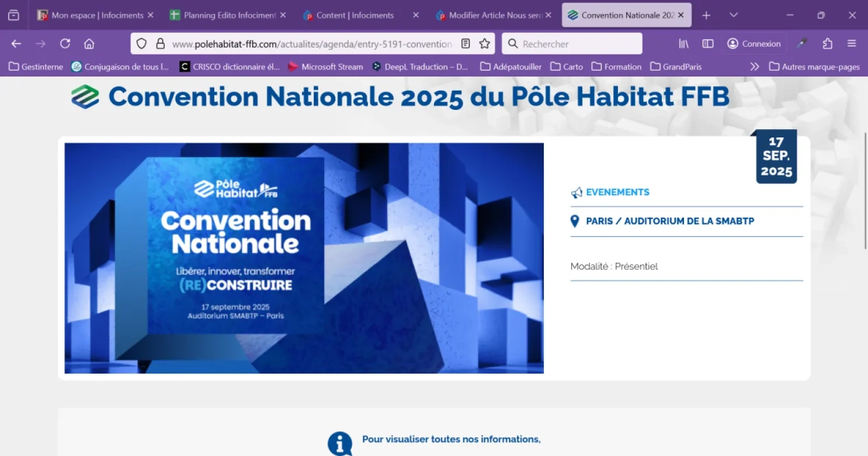The height and width of the screenshot is (456, 868).
Task: Click the blue information circle icon
Action: [x=340, y=444]
